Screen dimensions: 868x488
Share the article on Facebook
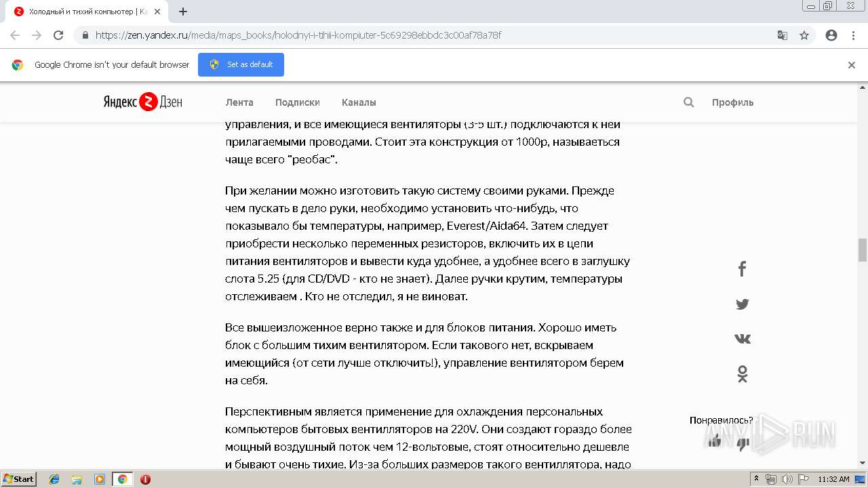coord(743,269)
